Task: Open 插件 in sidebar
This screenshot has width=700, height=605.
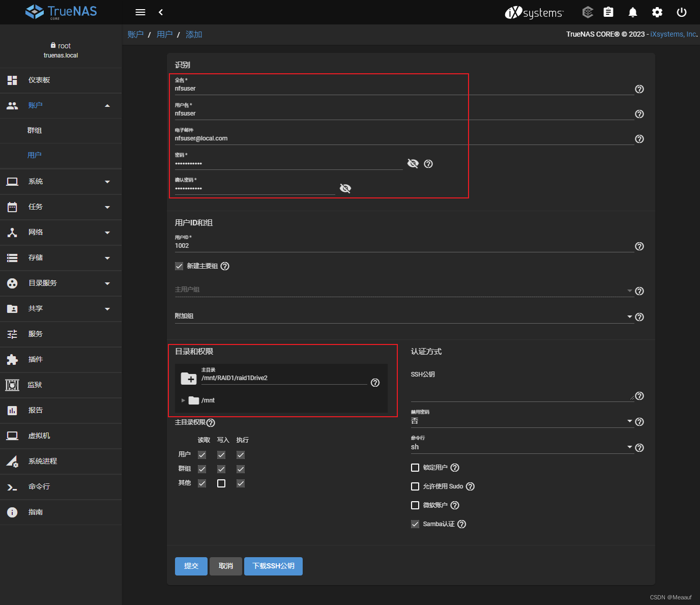Action: pyautogui.click(x=61, y=360)
